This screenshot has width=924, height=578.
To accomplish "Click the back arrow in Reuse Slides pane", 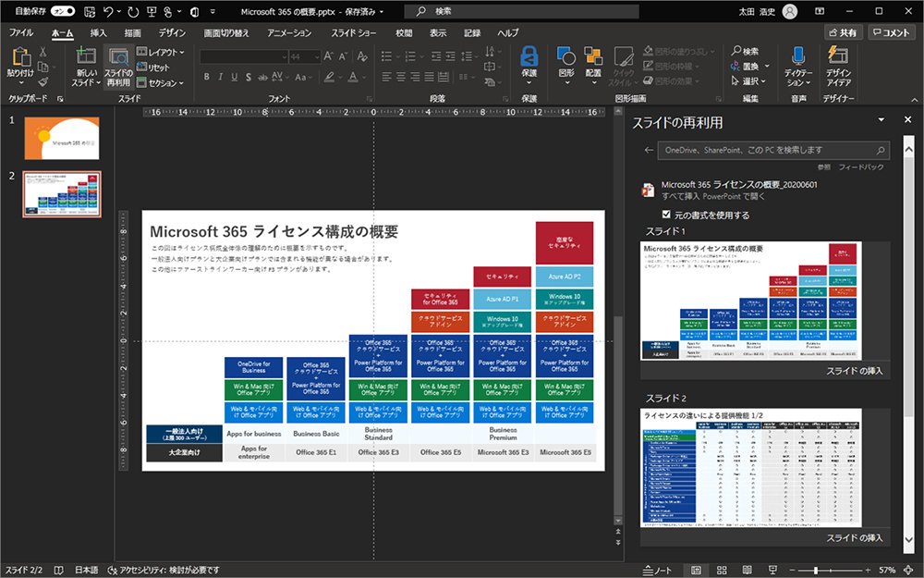I will coord(649,150).
